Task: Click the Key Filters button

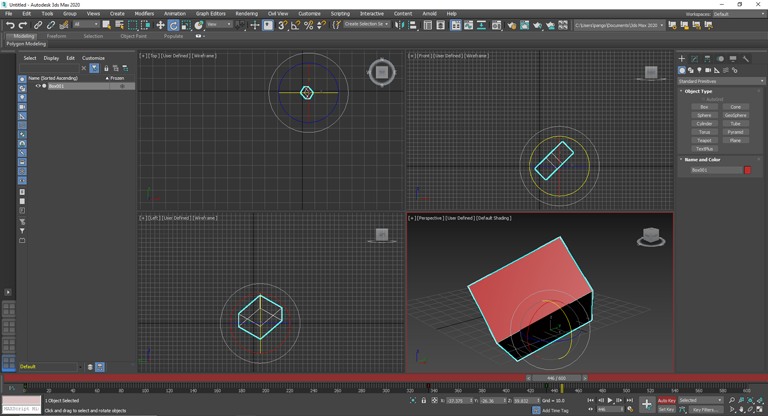Action: [704, 410]
